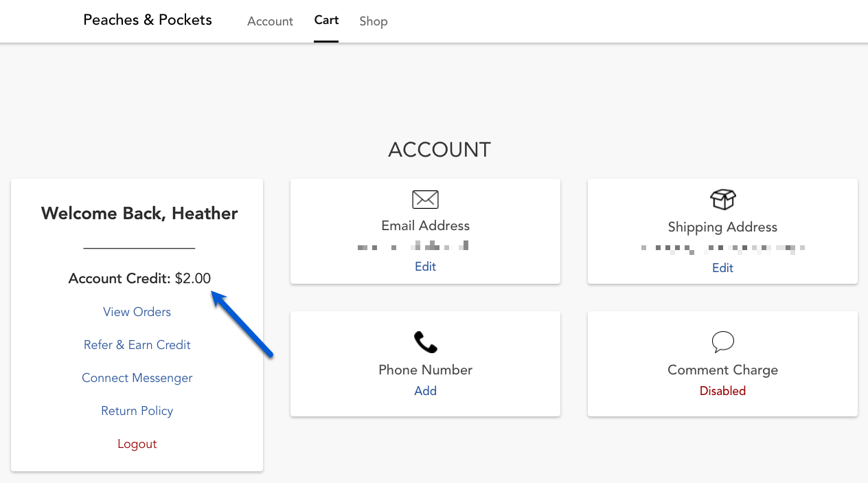Click the shipping box icon
The height and width of the screenshot is (483, 868).
722,200
